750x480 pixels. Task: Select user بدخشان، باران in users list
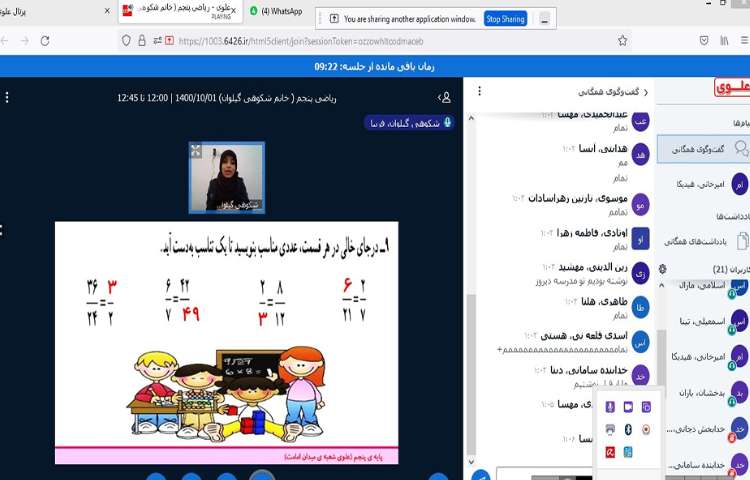[706, 393]
